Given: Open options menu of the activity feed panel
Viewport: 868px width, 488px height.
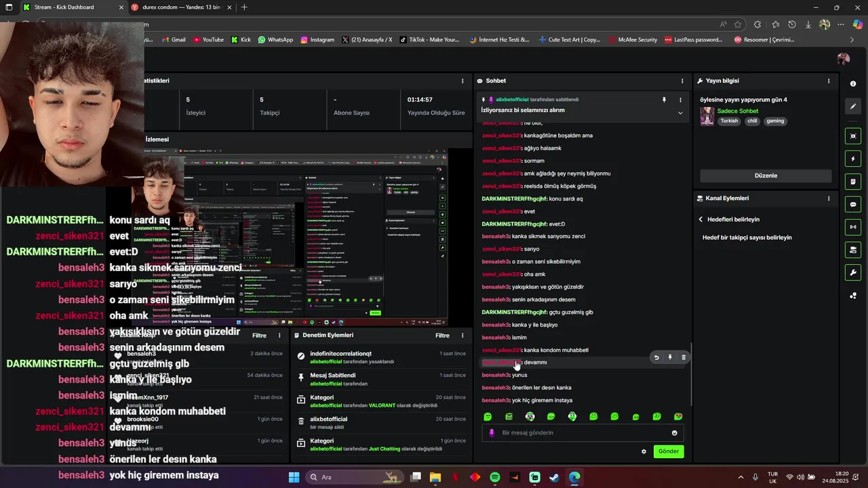Looking at the screenshot, I should (279, 335).
